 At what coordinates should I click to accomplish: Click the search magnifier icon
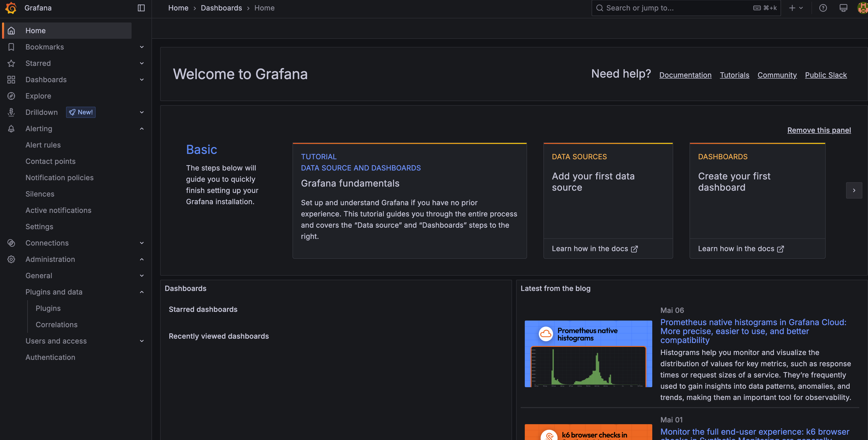[599, 8]
